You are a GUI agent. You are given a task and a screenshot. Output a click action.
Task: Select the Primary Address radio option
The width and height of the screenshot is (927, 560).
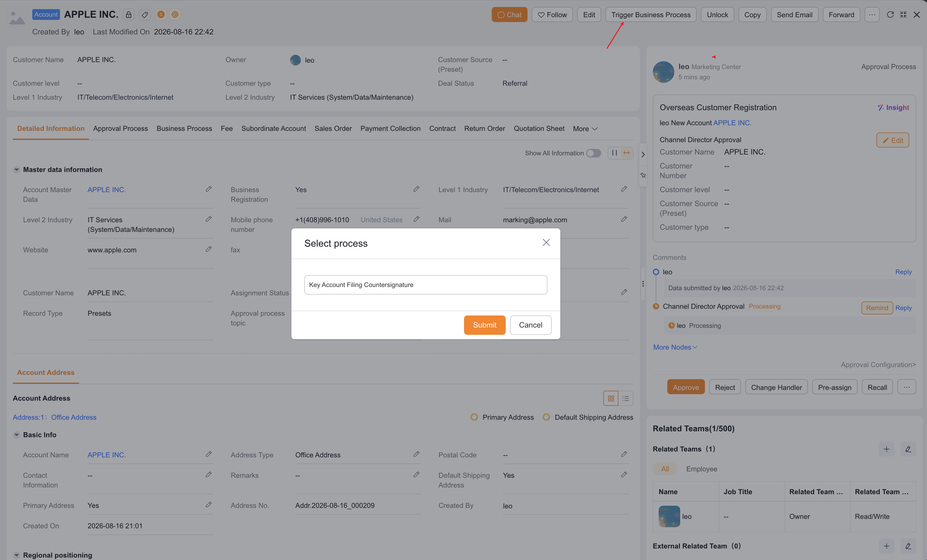pos(474,417)
